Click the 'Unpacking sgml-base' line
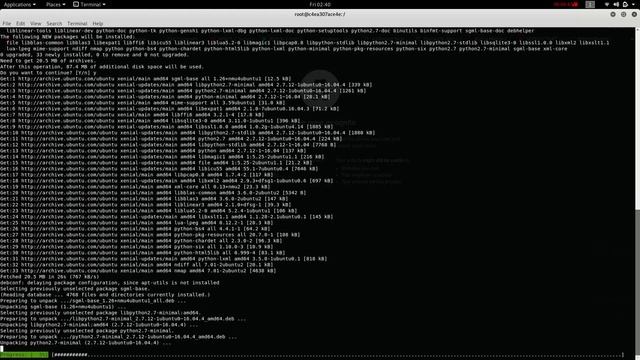The width and height of the screenshot is (640, 360). (x=63, y=307)
